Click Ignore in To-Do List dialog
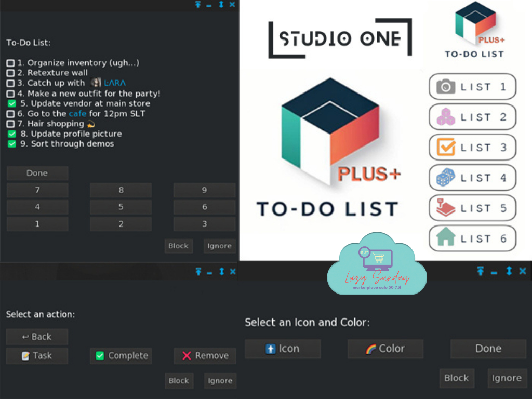 (x=220, y=246)
